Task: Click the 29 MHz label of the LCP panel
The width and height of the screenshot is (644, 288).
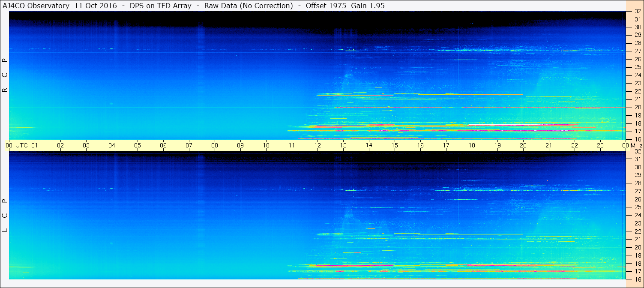Action: pos(638,175)
